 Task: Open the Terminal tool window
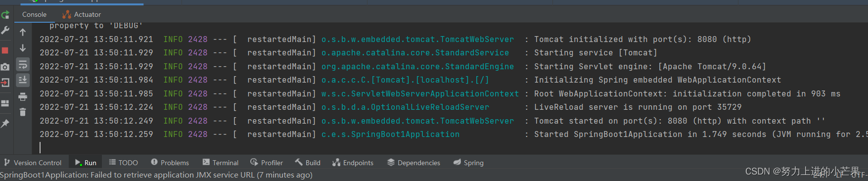pos(221,162)
